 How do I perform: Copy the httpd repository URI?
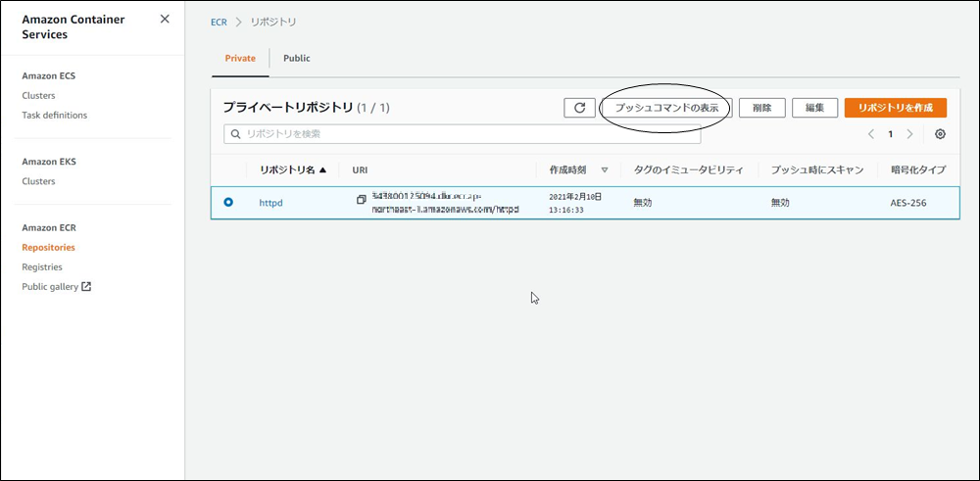click(x=362, y=199)
